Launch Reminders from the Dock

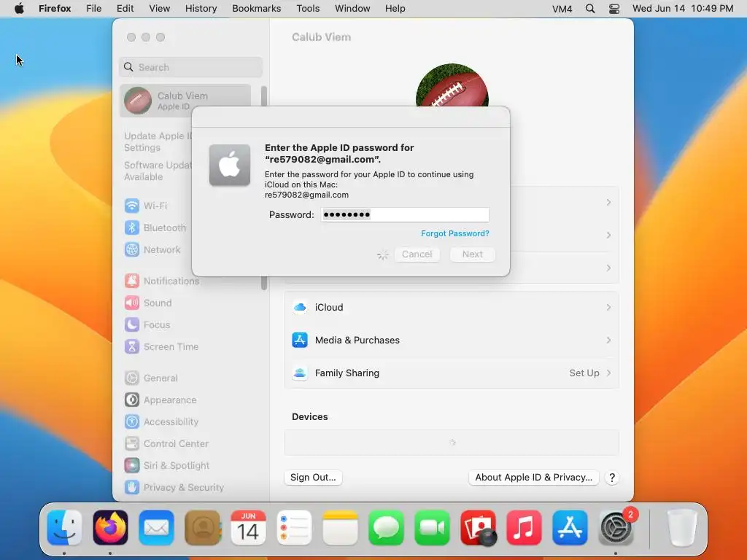click(294, 528)
